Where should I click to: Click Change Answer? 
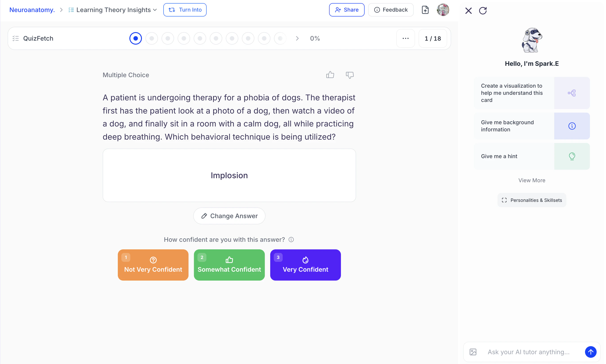pyautogui.click(x=229, y=216)
